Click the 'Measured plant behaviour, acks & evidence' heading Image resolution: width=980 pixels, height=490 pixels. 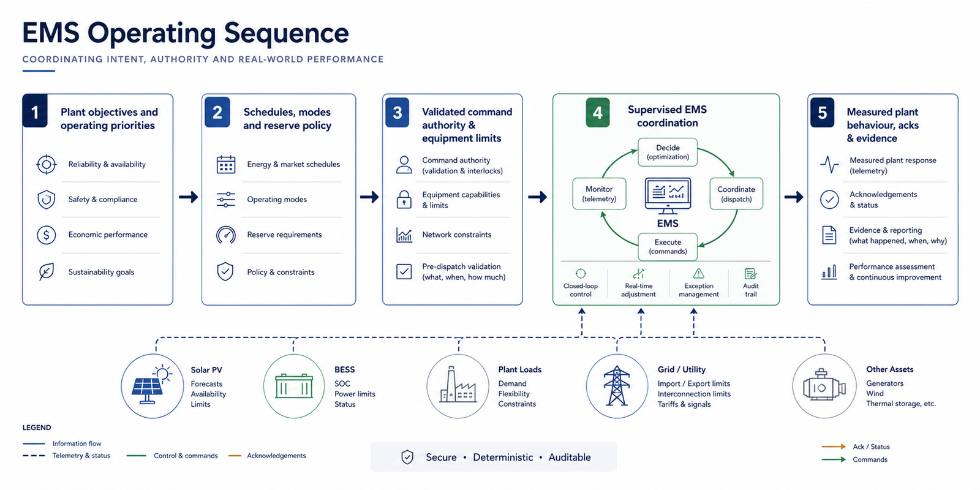coord(883,125)
